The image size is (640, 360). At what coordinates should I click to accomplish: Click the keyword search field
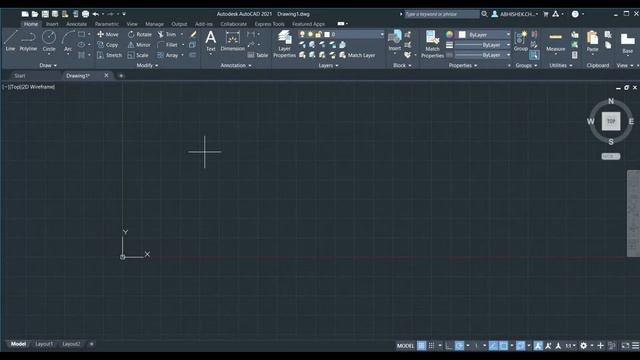(x=442, y=14)
